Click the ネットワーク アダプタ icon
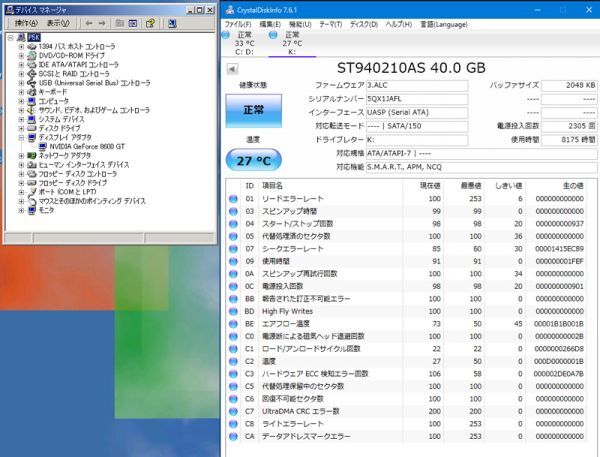Viewport: 600px width, 457px height. coord(32,156)
